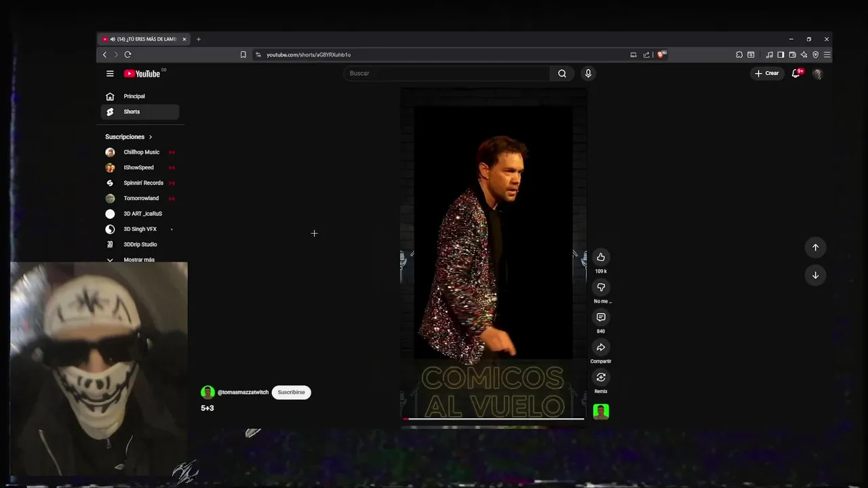Viewport: 868px width, 488px height.
Task: Open Leo AI sparkle icon
Action: [x=804, y=54]
